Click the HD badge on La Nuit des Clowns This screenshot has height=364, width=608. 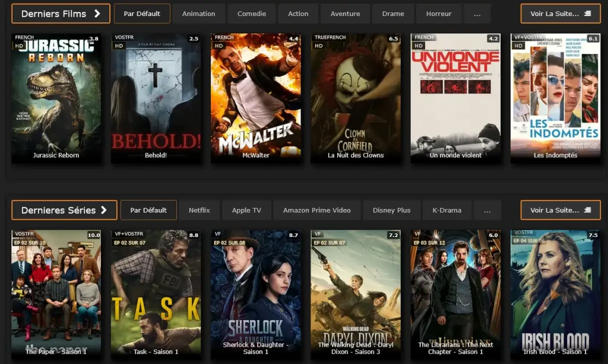pyautogui.click(x=319, y=46)
